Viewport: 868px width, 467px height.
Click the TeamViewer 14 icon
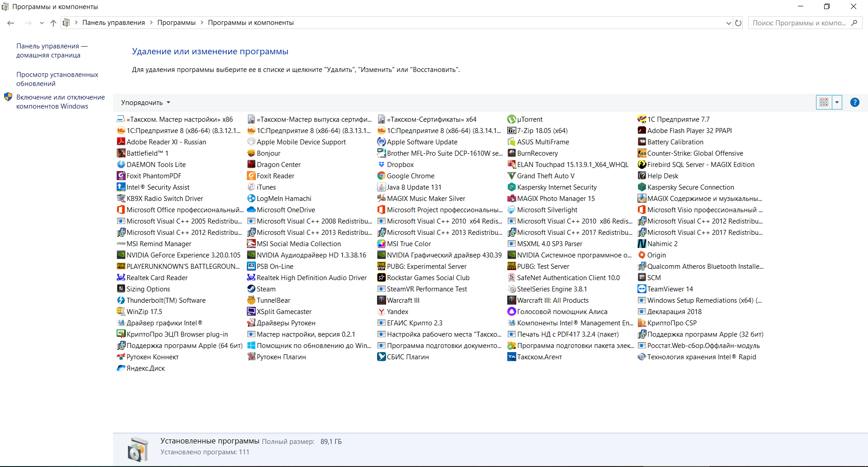(x=642, y=289)
